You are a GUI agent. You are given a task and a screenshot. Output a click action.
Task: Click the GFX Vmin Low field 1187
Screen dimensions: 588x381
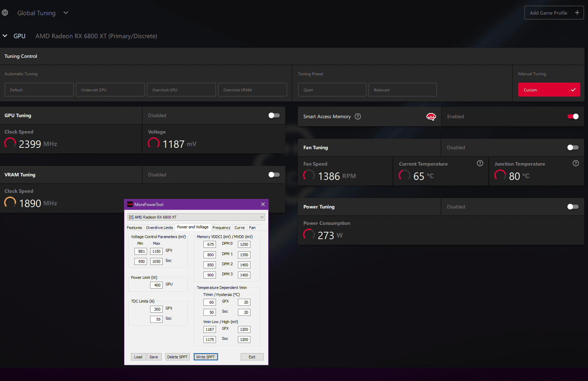tap(210, 329)
